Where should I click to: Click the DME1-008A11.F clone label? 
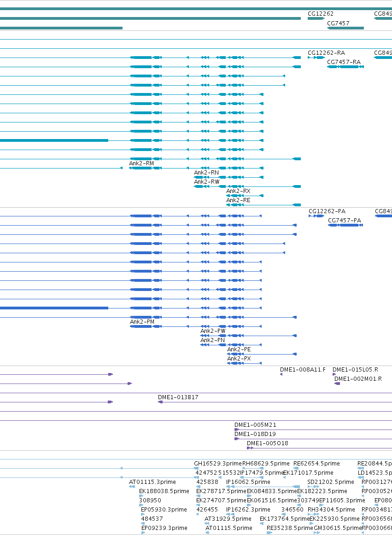303,370
